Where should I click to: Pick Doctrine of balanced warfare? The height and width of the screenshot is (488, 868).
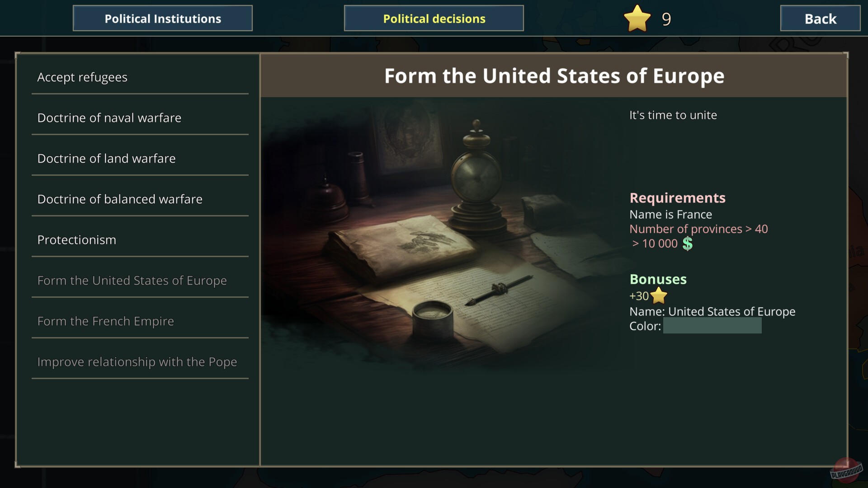(120, 199)
